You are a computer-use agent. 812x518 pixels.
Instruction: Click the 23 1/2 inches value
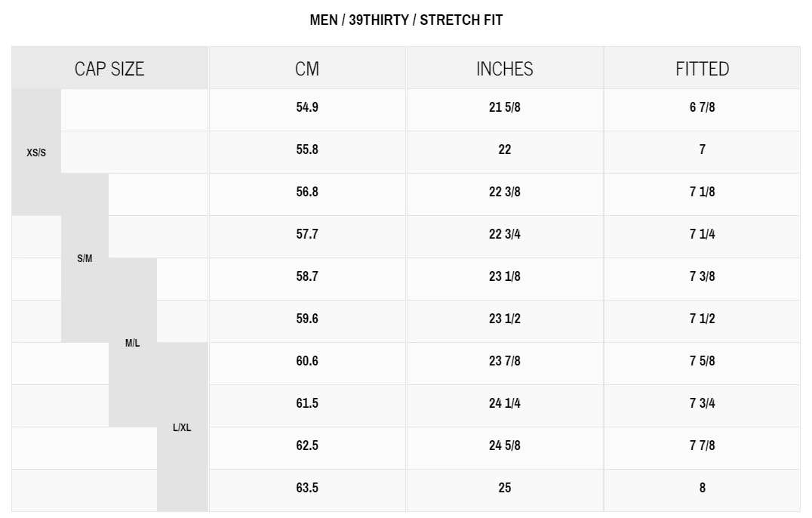click(504, 319)
